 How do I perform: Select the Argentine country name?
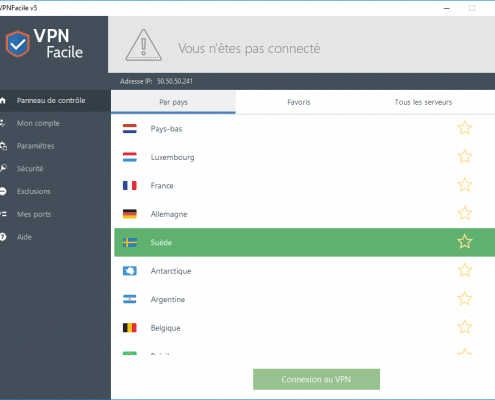coord(168,300)
